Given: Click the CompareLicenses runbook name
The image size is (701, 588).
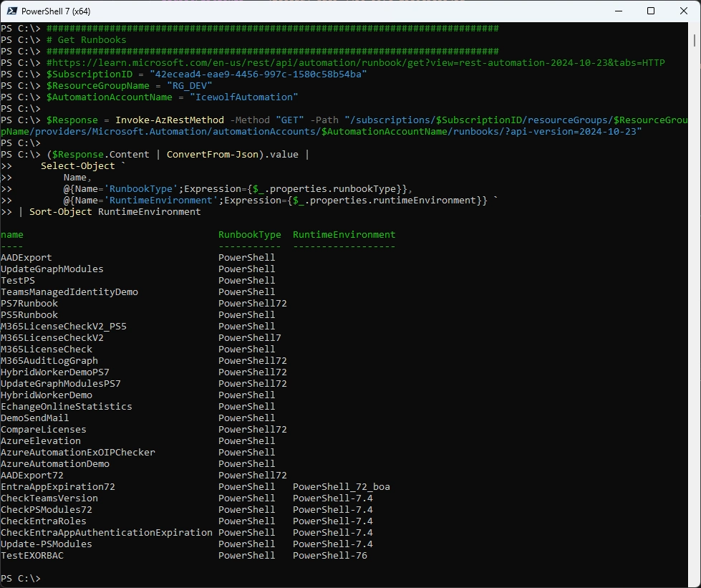Looking at the screenshot, I should tap(44, 430).
